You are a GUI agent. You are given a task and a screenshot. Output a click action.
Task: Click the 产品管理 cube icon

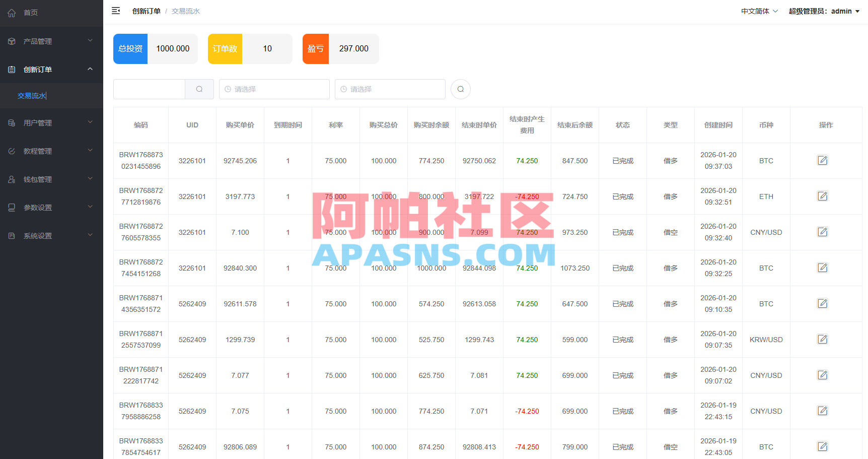tap(12, 41)
